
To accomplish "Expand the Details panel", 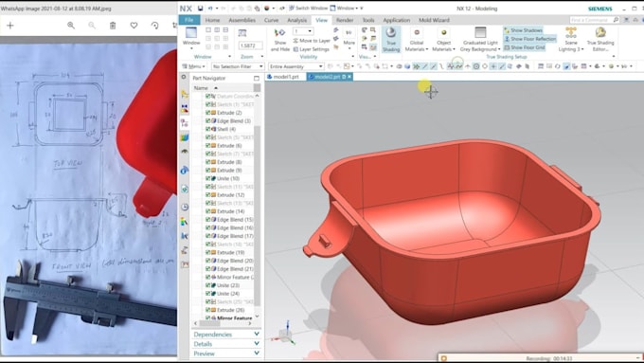I will click(x=226, y=344).
